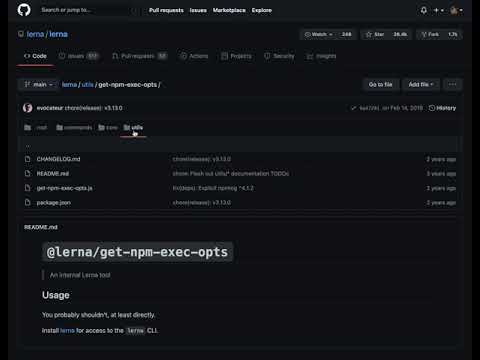The height and width of the screenshot is (360, 480).
Task: Open the 'Explicit npmlog' commit link
Action: [x=213, y=188]
